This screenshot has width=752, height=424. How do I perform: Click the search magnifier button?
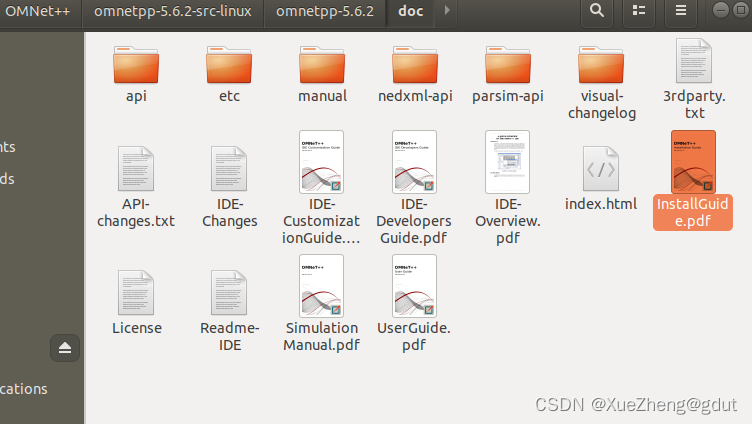(x=597, y=11)
